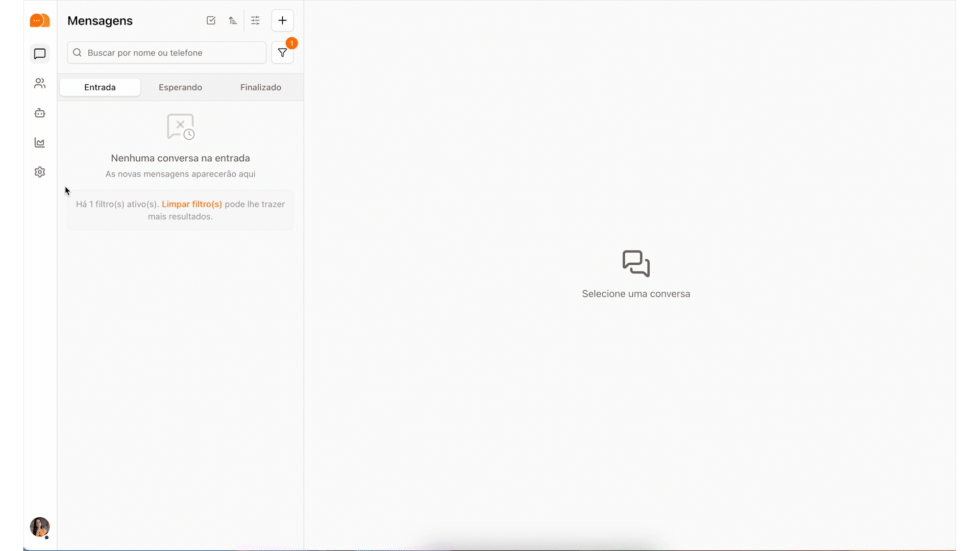
Task: Switch to the Finalizado tab
Action: [x=261, y=87]
